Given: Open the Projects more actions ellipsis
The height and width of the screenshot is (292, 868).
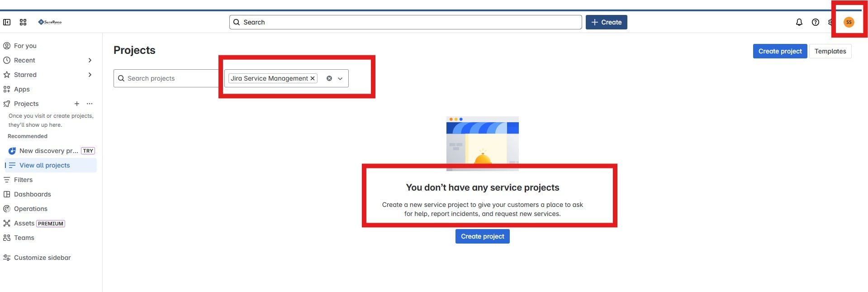Looking at the screenshot, I should point(90,104).
